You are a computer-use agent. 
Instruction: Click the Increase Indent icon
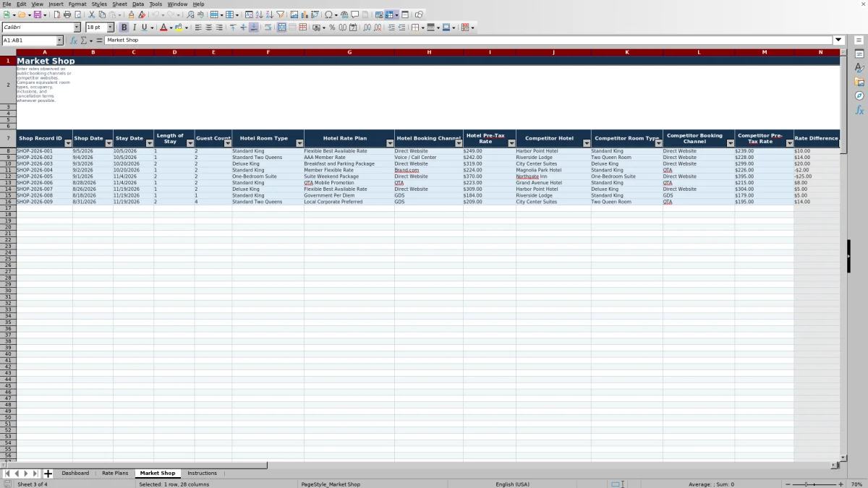tap(391, 27)
